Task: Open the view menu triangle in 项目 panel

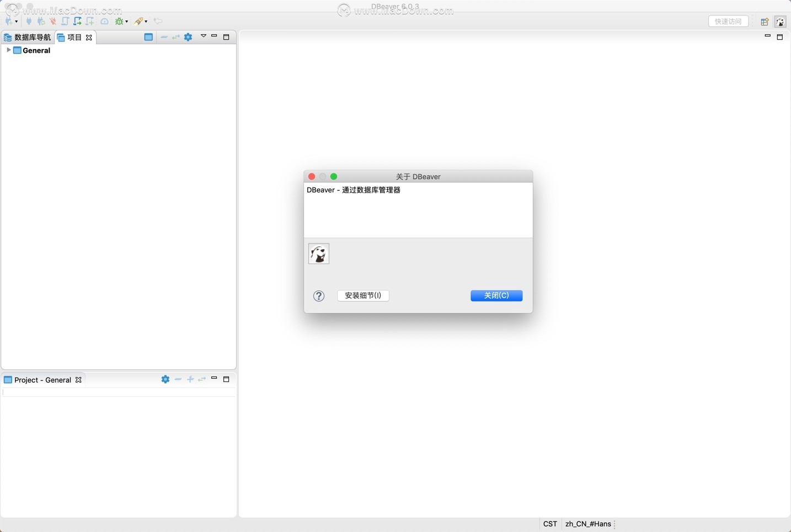Action: pos(204,36)
